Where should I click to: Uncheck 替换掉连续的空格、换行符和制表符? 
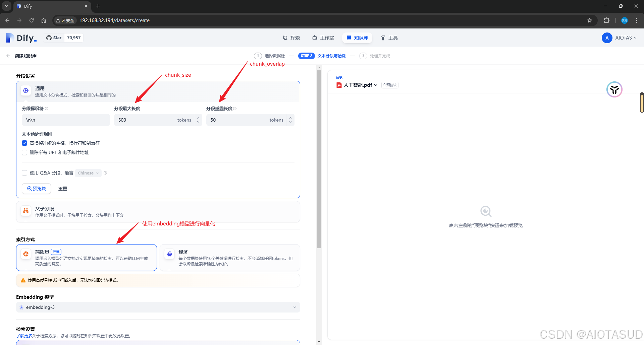24,143
